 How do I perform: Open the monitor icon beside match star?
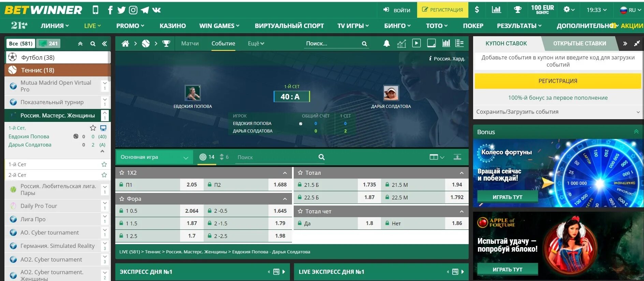[103, 128]
